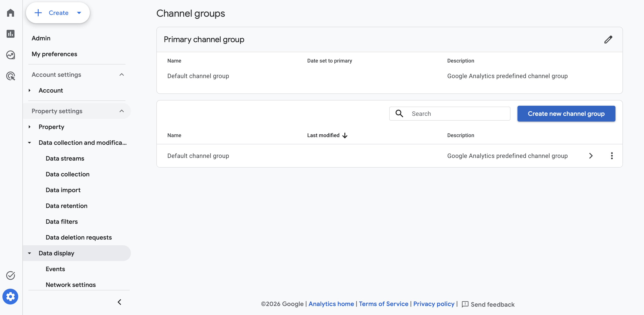The height and width of the screenshot is (315, 644).
Task: Open the Analytics home link
Action: pyautogui.click(x=331, y=304)
